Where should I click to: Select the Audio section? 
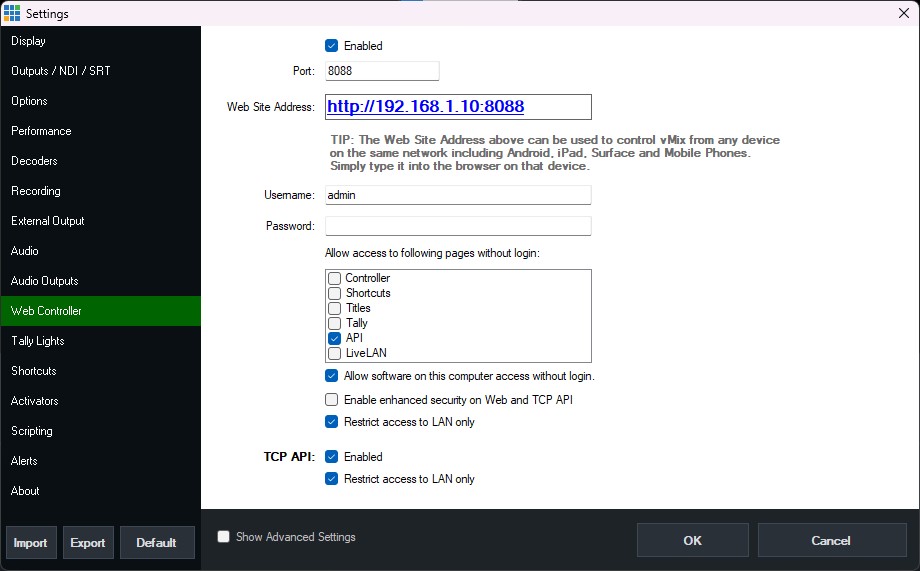click(100, 251)
